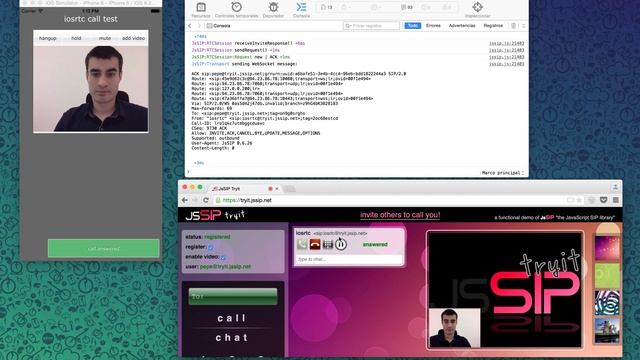The image size is (640, 360).
Task: Open the Consola path dropdown in navigation bar
Action: tap(219, 26)
